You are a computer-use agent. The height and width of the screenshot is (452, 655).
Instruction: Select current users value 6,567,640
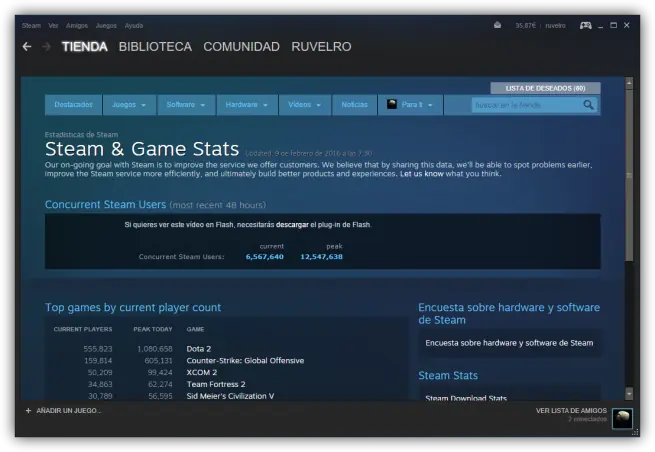click(264, 256)
